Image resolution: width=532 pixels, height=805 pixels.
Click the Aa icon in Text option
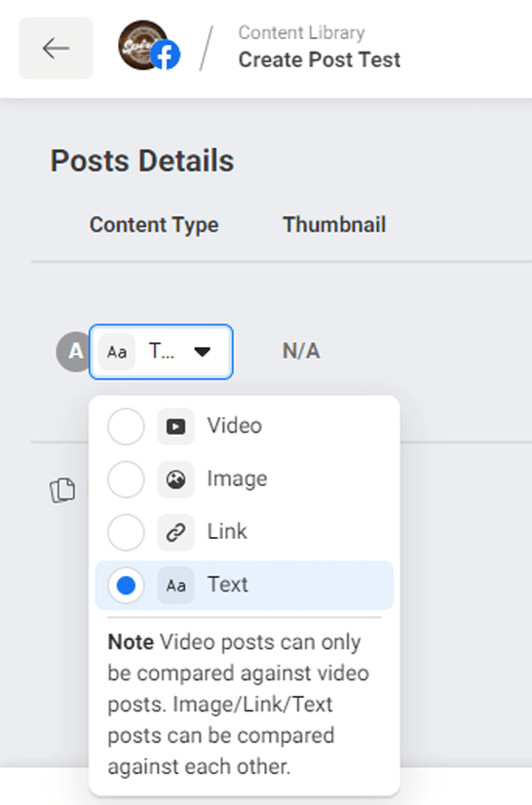(175, 586)
